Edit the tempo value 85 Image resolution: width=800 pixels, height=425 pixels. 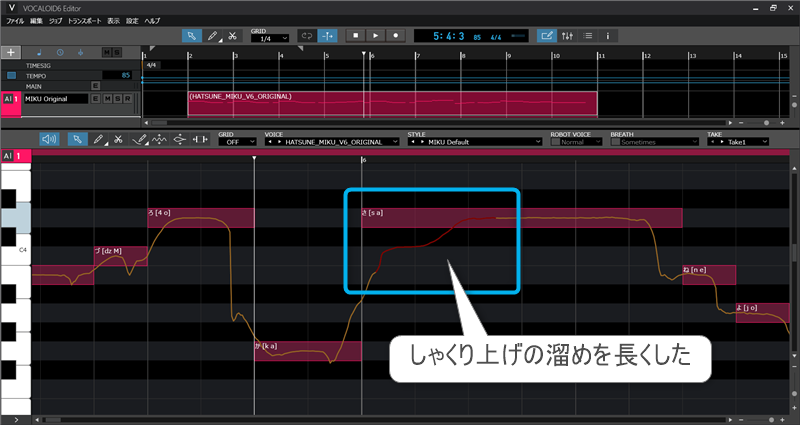(117, 76)
